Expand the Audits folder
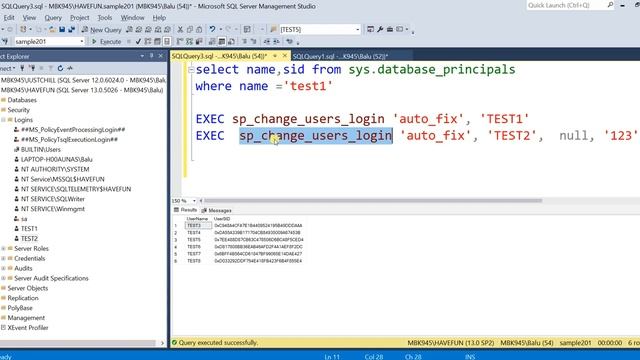 click(x=3, y=268)
